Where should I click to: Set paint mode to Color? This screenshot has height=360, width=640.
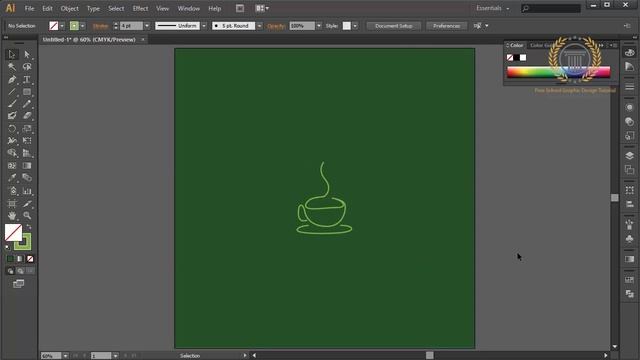tap(10, 259)
